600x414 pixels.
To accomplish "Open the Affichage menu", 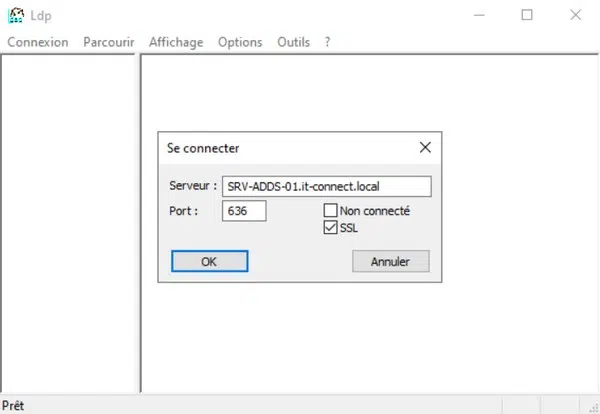I will point(176,42).
